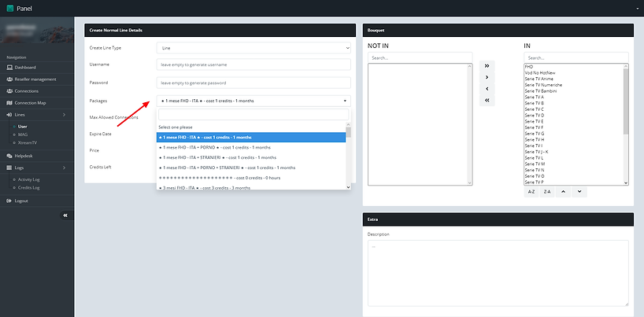Select Vod No HotNew in IN list

[x=574, y=72]
